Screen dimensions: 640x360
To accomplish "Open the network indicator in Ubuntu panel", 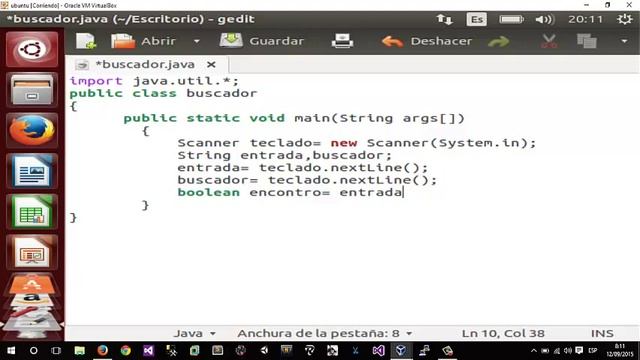I will click(x=444, y=19).
